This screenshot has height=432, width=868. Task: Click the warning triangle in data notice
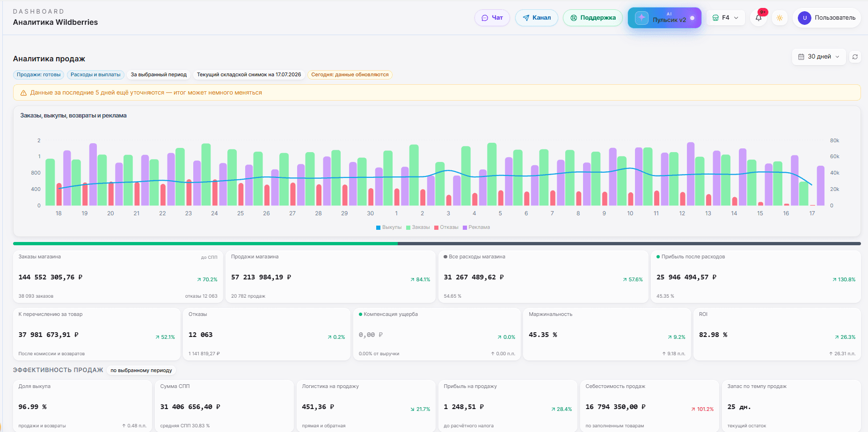click(x=23, y=93)
